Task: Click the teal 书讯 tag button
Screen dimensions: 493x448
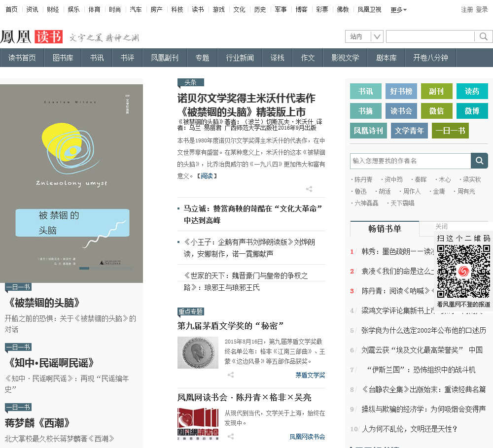Action: [x=366, y=91]
